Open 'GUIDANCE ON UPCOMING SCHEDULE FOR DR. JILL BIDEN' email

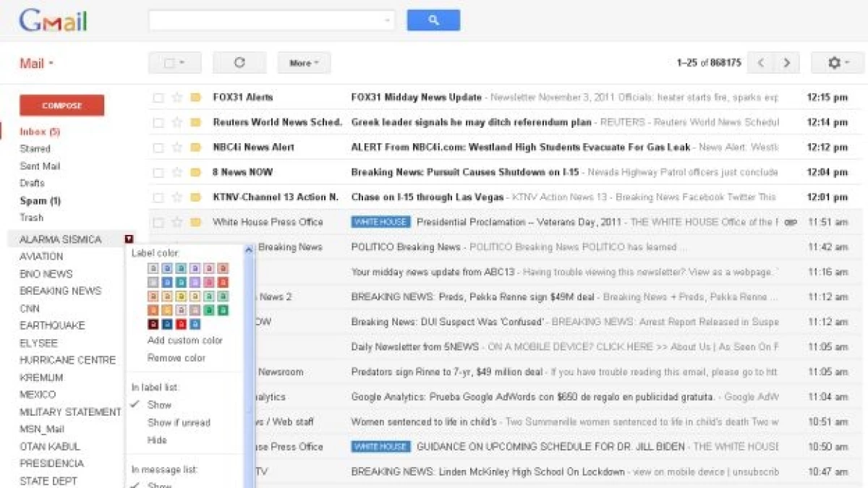point(550,447)
